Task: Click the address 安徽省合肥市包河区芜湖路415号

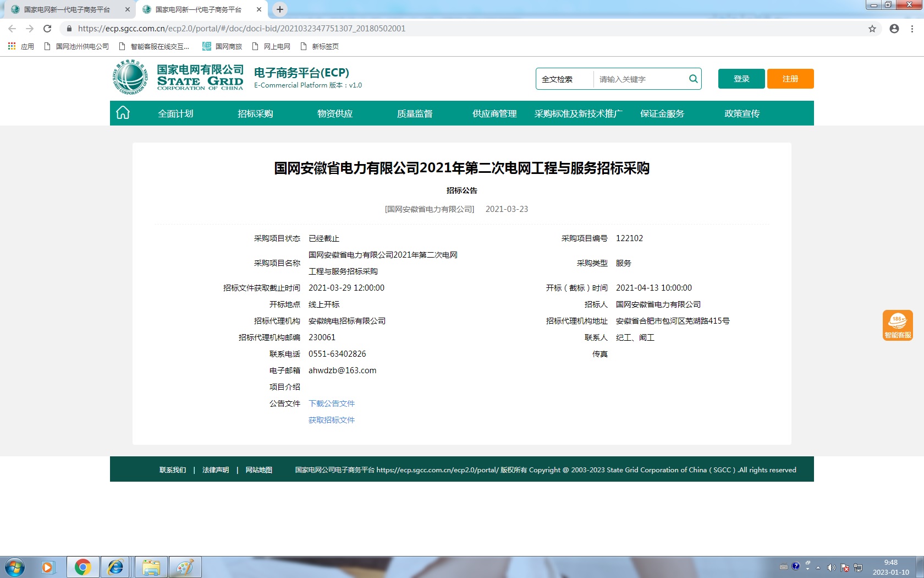Action: pyautogui.click(x=673, y=321)
